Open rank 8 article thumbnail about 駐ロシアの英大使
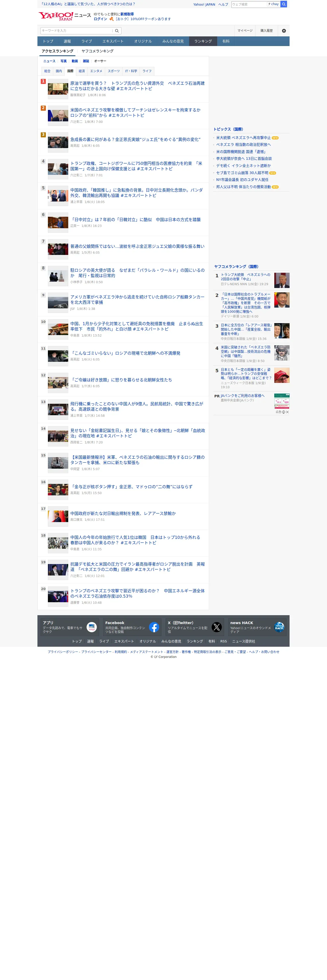This screenshot has width=327, height=980. 58,276
